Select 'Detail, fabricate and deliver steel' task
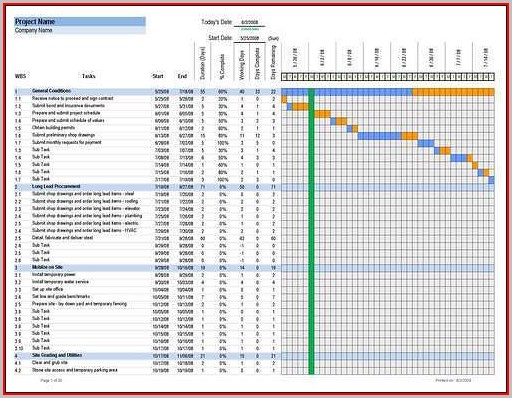512x398 pixels. tap(62, 238)
